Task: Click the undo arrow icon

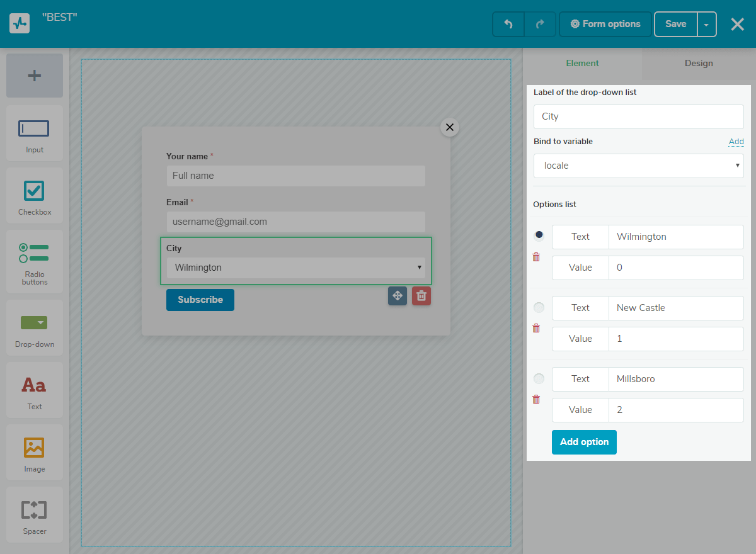Action: point(508,25)
